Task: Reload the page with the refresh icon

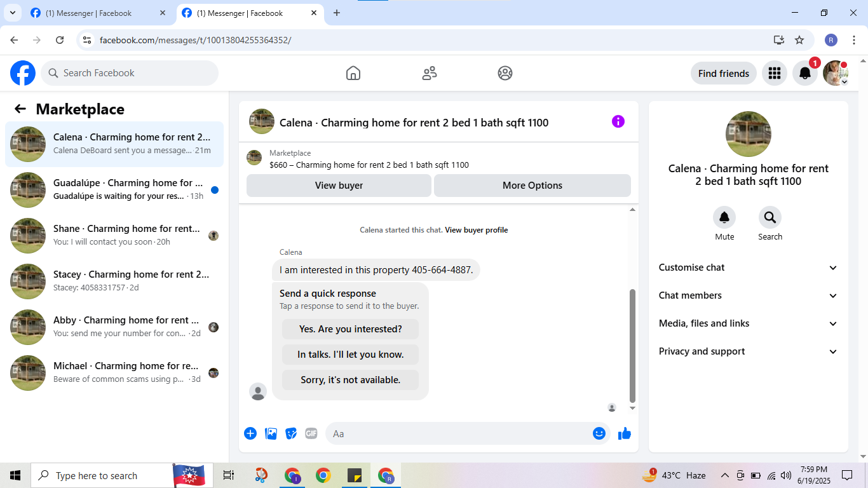Action: point(60,40)
